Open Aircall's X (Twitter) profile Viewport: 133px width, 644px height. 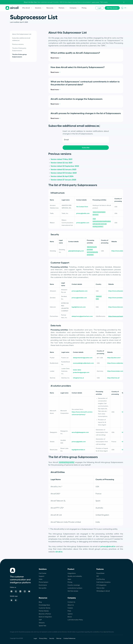(x=16, y=591)
